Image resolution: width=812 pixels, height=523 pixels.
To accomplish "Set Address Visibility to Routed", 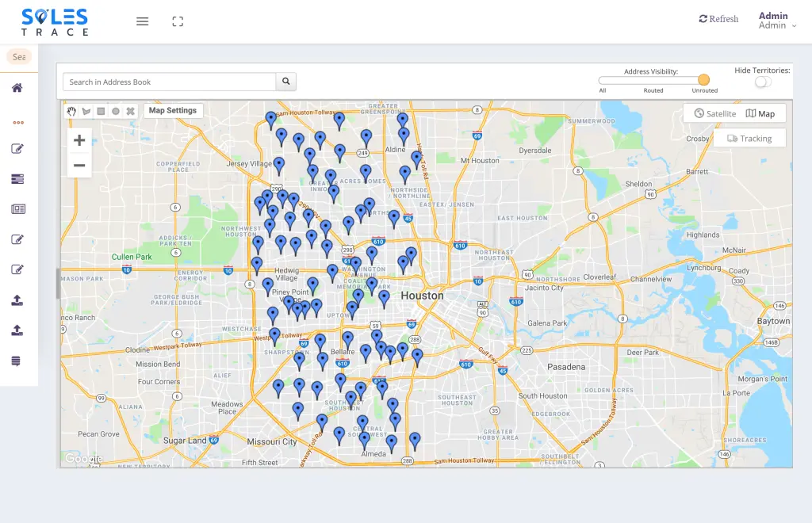I will click(653, 90).
